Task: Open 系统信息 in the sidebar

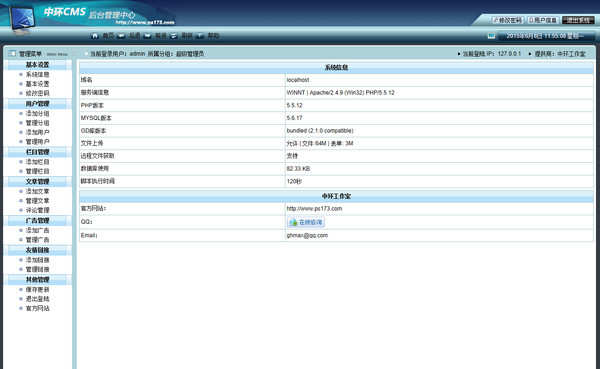Action: point(38,75)
